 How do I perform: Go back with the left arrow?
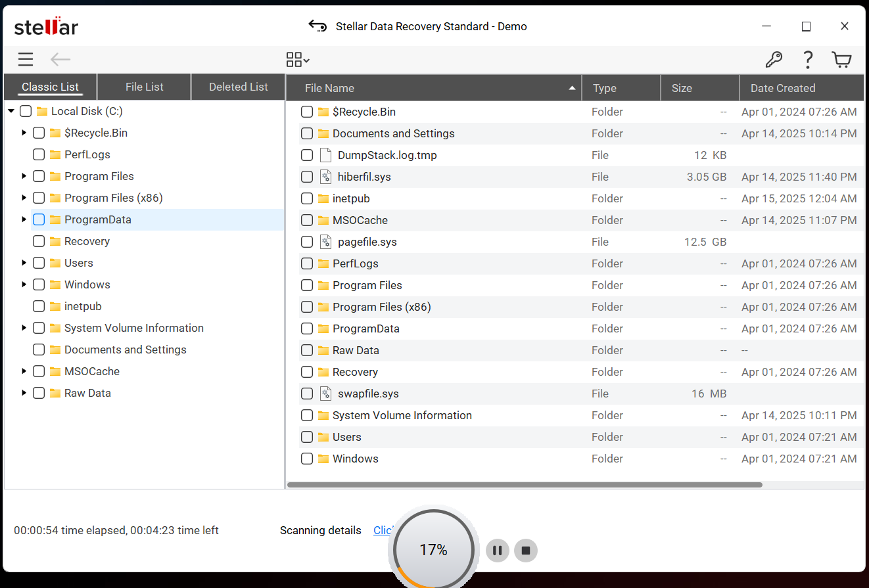pyautogui.click(x=60, y=60)
